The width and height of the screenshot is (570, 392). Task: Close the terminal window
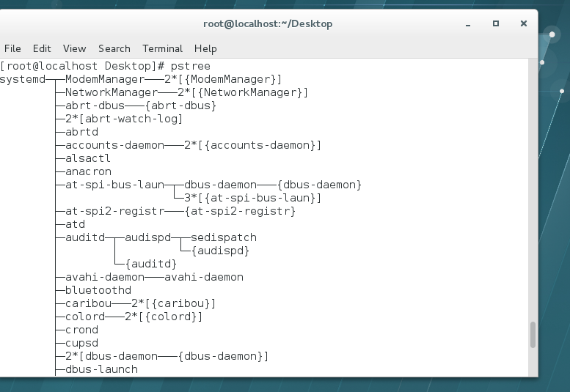524,23
